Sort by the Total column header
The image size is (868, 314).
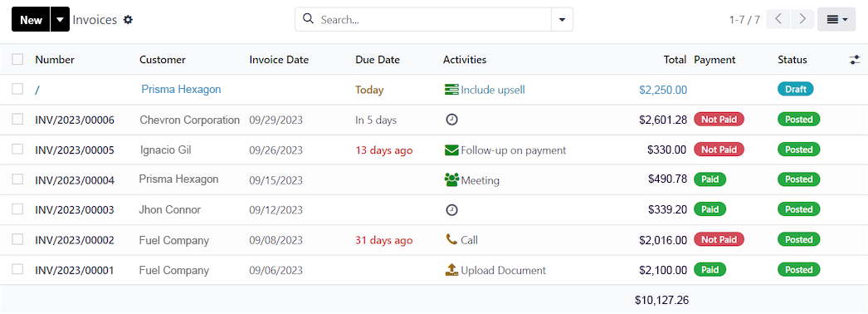[675, 60]
